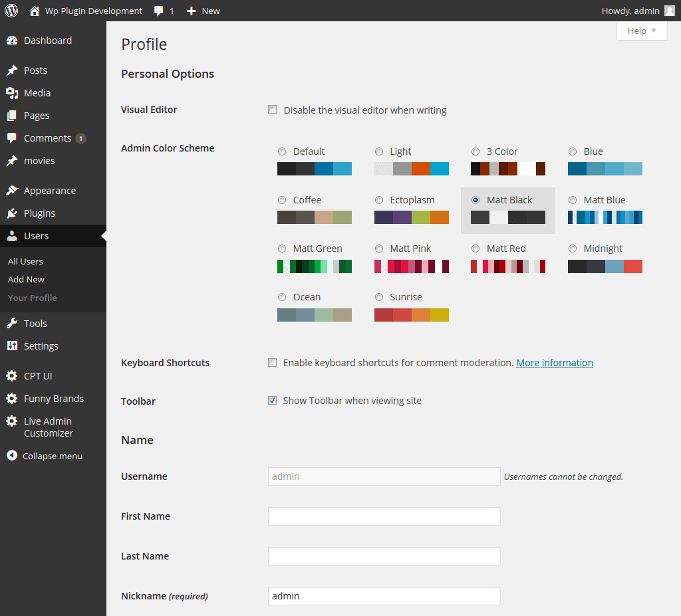
Task: Click the First Name input field
Action: click(x=384, y=516)
